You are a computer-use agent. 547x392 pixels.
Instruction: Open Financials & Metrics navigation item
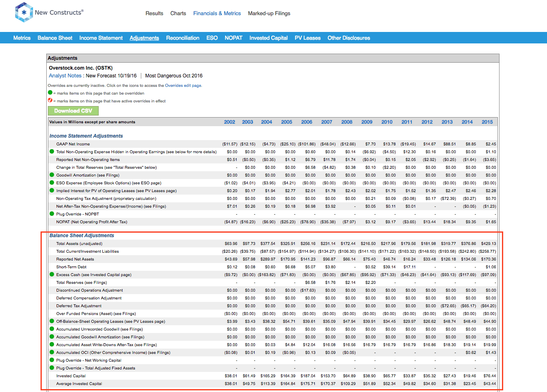pos(217,14)
